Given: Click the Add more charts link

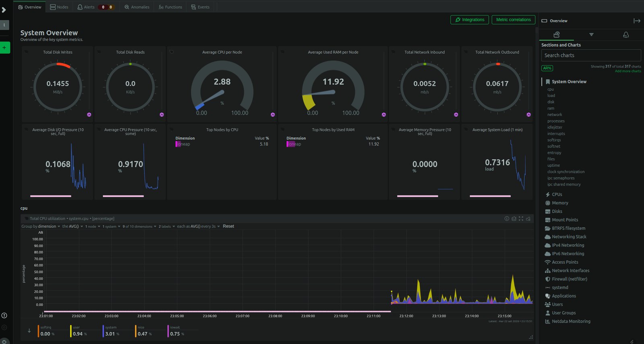Looking at the screenshot, I should point(628,71).
